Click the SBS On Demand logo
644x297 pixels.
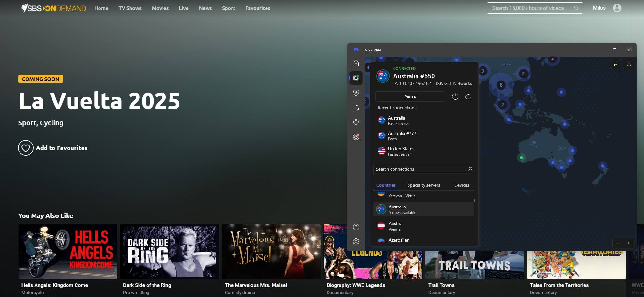53,8
